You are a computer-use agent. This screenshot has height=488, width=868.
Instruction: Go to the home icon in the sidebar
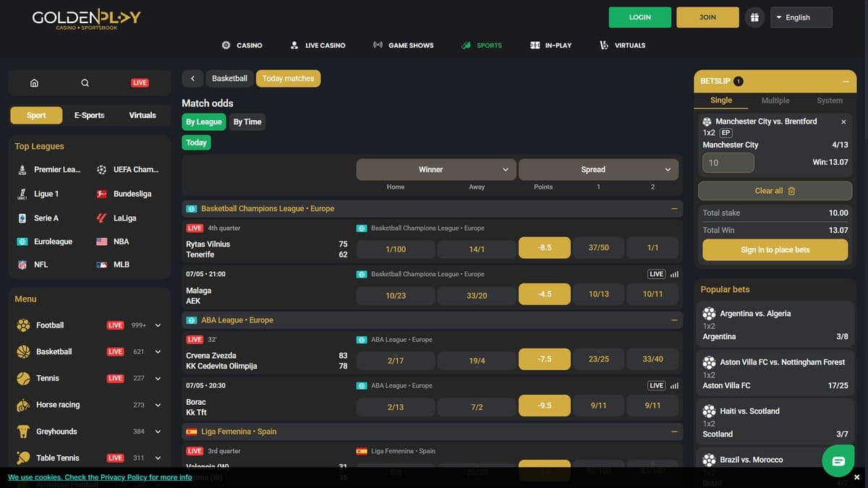point(34,82)
